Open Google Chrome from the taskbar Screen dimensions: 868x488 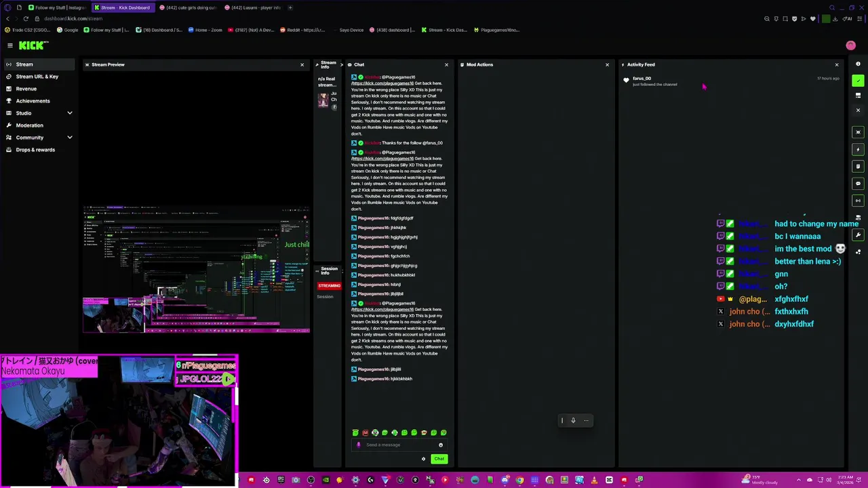(x=519, y=480)
